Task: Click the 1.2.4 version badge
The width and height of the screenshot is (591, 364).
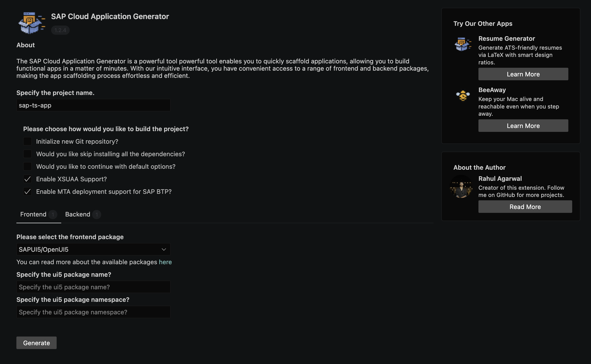Action: click(60, 30)
